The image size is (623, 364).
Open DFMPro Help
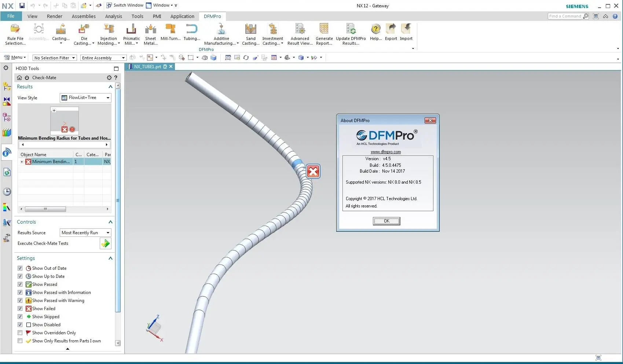(376, 32)
